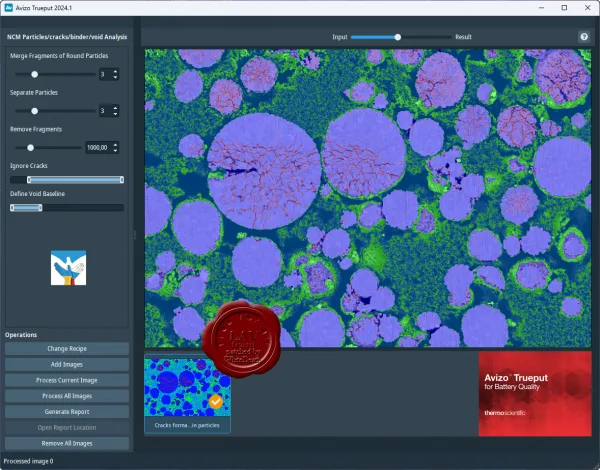Minimize the Avizo Trueput window

click(541, 8)
